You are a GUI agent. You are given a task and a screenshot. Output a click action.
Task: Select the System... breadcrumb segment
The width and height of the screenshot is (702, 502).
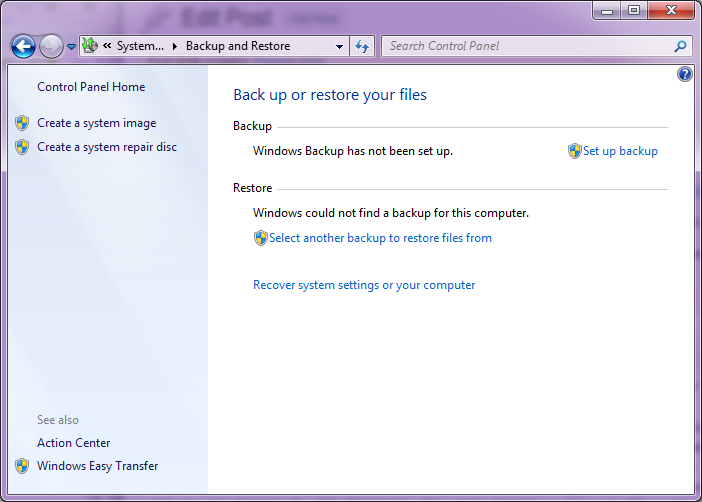tap(140, 46)
